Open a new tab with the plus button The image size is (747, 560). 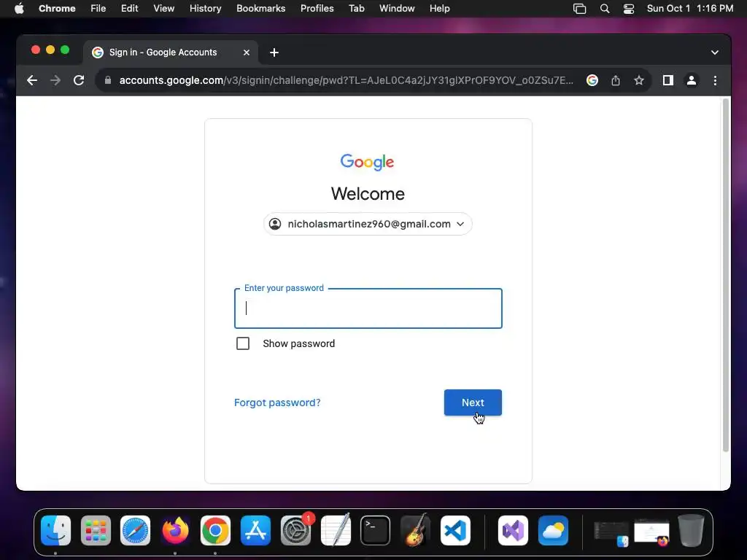[274, 52]
